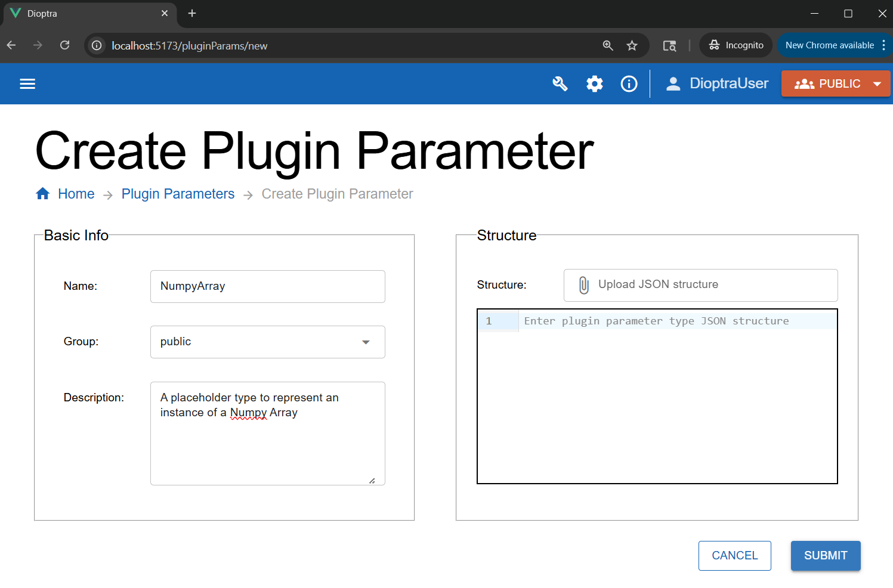This screenshot has height=588, width=893.
Task: Click the paperclip Upload JSON structure icon
Action: tap(583, 284)
